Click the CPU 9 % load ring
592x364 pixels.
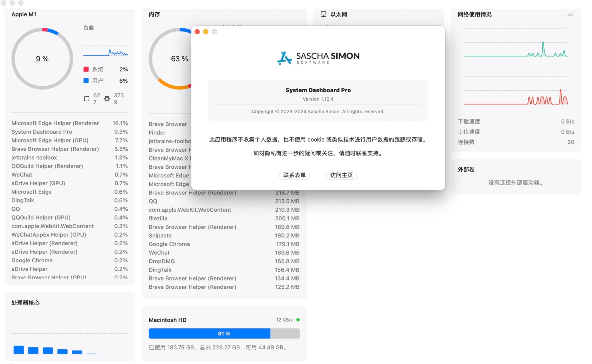click(x=42, y=59)
